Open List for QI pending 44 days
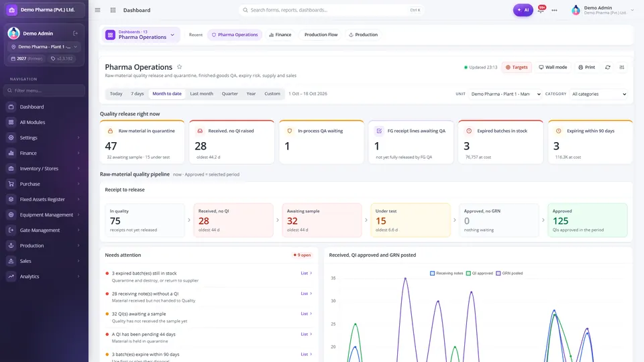Image resolution: width=644 pixels, height=362 pixels. point(307,335)
